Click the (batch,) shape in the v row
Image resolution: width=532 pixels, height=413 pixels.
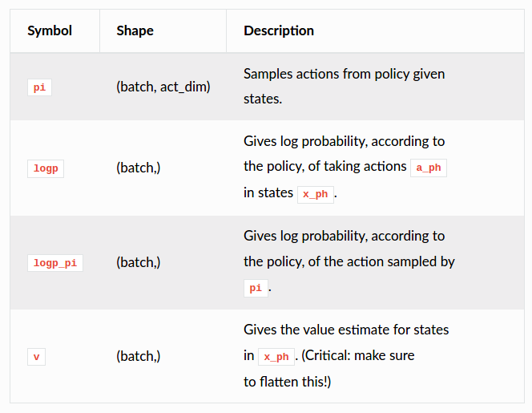coord(139,356)
